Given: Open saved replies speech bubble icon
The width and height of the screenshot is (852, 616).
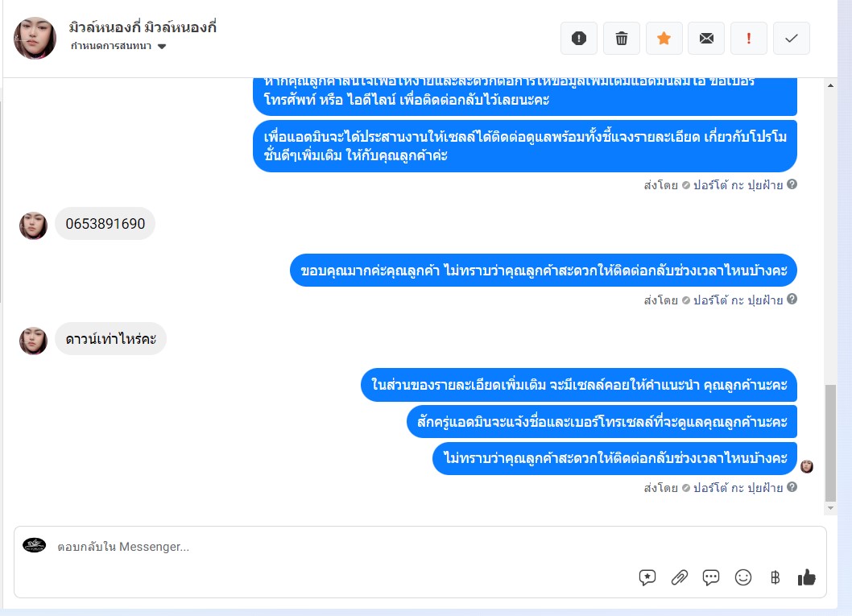Looking at the screenshot, I should coord(711,577).
